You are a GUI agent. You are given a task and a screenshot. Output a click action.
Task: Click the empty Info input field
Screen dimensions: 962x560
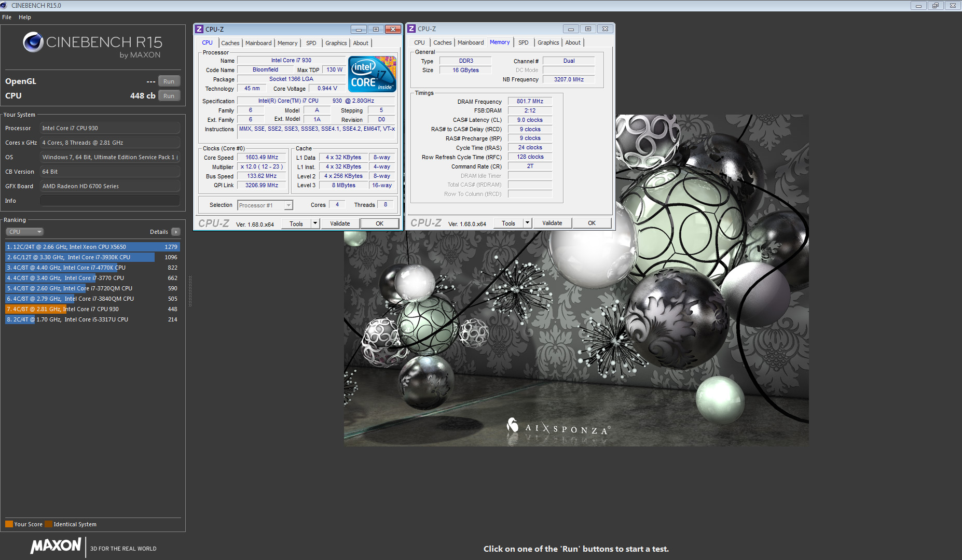point(110,201)
